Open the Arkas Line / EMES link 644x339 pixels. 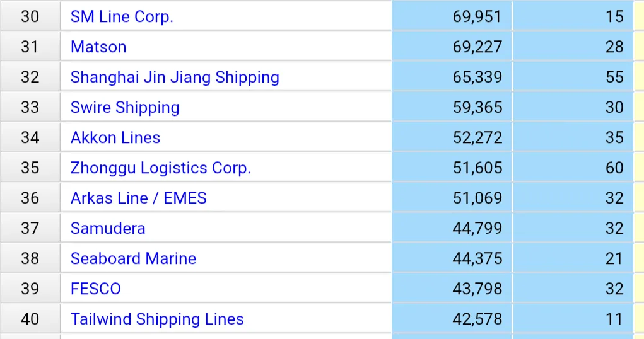tap(138, 198)
